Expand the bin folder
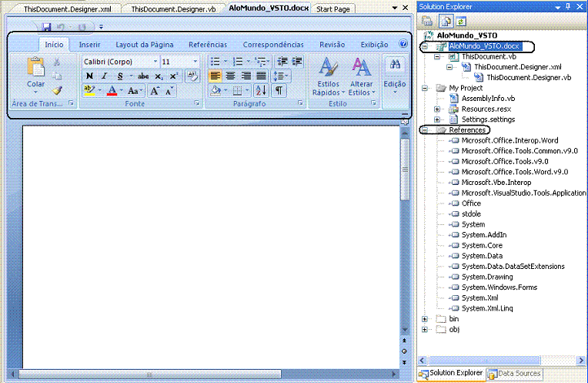This screenshot has width=588, height=383. click(425, 319)
